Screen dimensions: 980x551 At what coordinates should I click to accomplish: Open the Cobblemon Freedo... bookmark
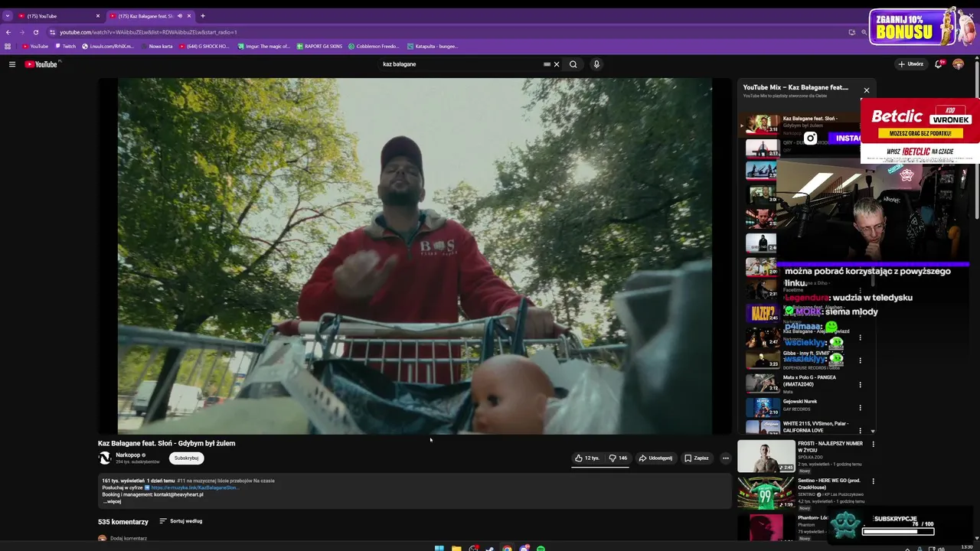coord(374,46)
